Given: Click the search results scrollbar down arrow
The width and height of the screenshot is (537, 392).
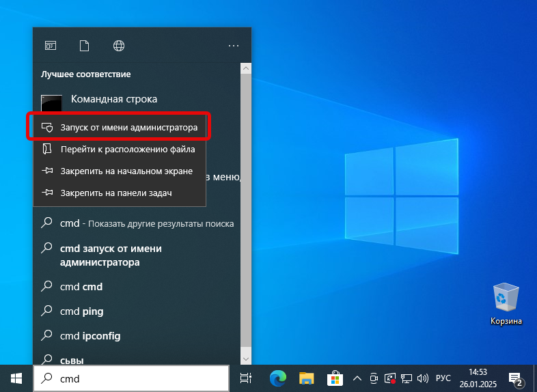Looking at the screenshot, I should click(x=245, y=359).
